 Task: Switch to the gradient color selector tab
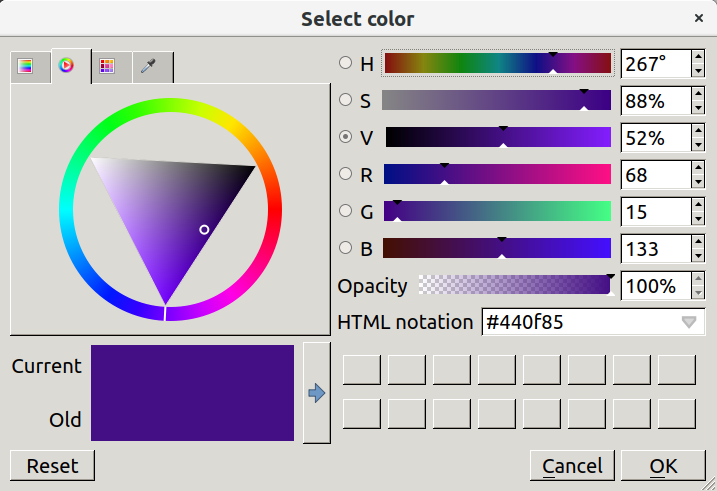tap(30, 67)
